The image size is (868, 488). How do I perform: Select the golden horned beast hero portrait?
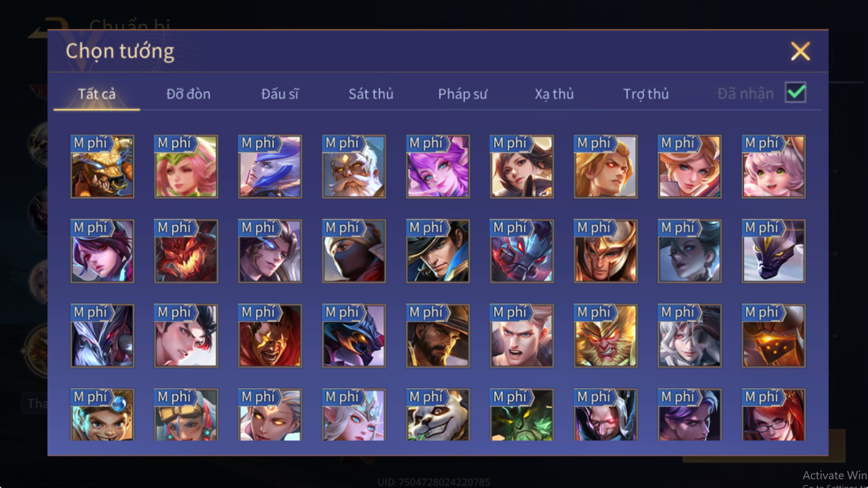point(102,167)
